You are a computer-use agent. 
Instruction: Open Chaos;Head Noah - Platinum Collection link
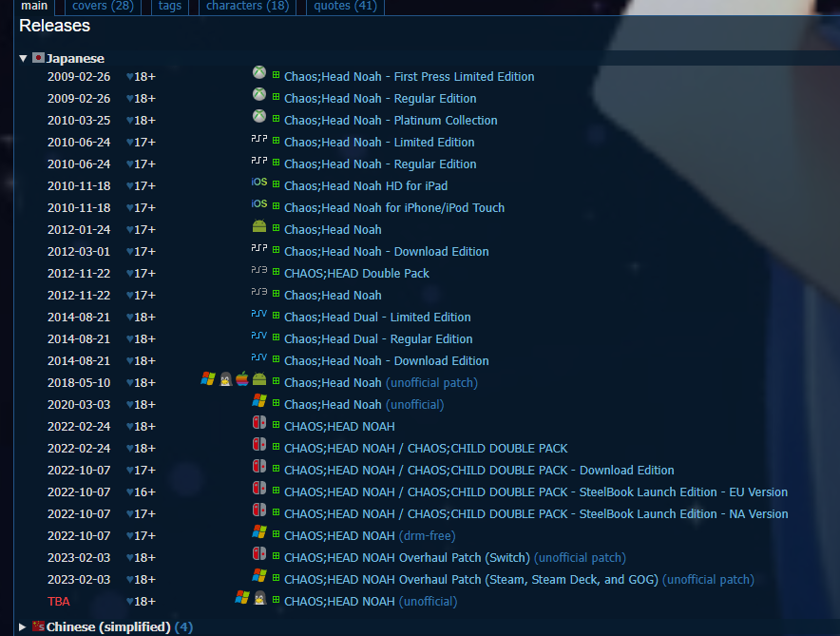(x=391, y=121)
